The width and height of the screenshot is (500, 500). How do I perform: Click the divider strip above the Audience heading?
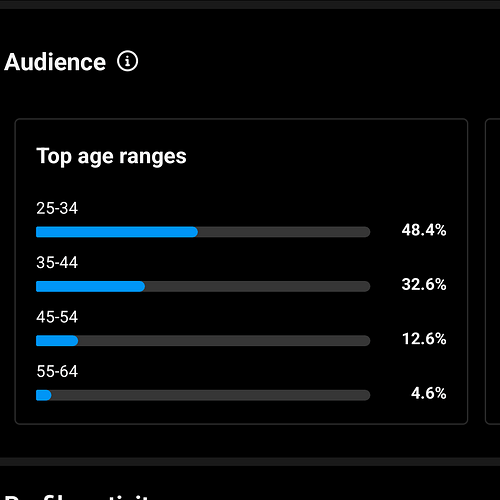250,4
